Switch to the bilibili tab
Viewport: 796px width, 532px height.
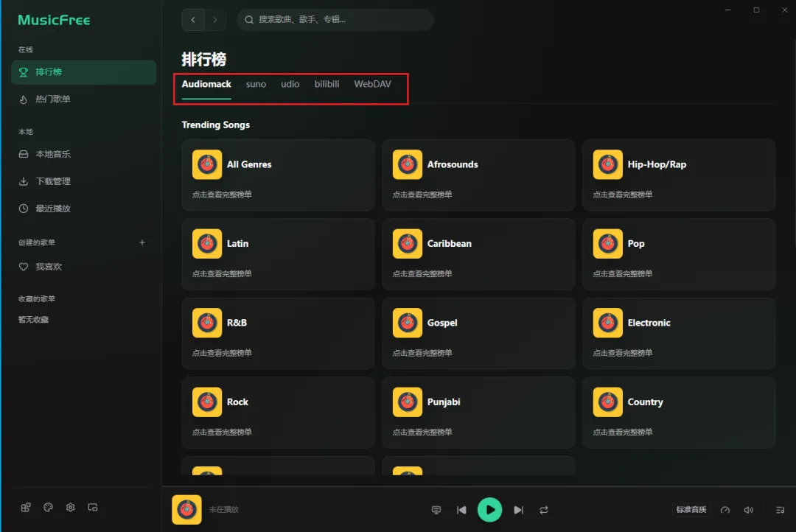(x=327, y=84)
